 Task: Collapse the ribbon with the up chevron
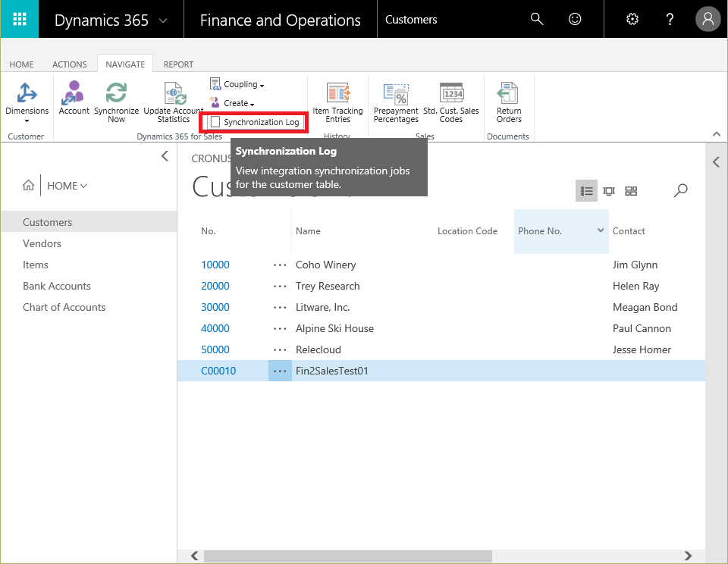point(717,134)
